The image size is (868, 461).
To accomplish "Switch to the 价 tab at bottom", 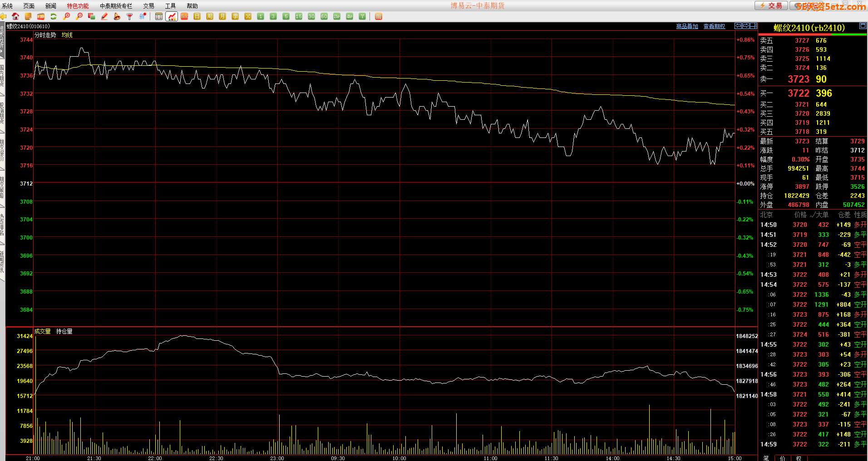I will pos(782,458).
